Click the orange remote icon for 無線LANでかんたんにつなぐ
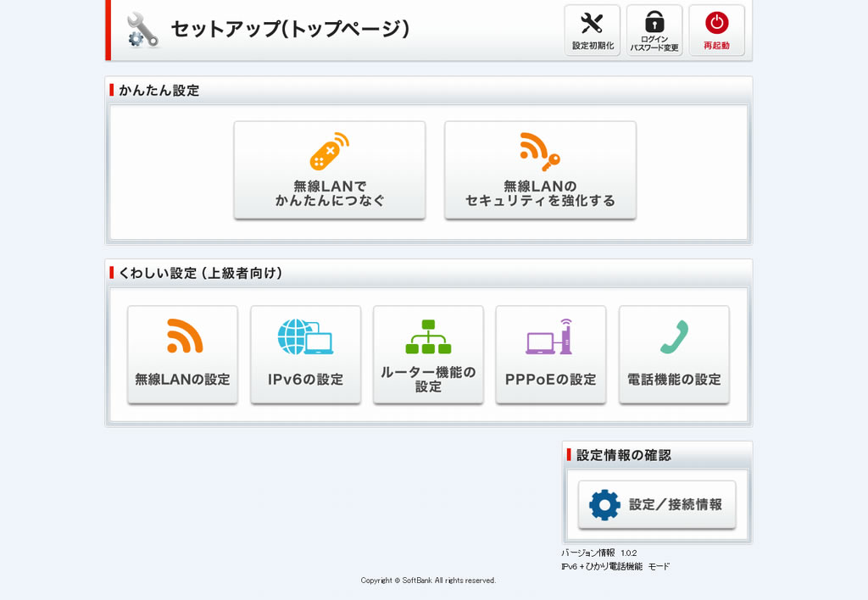 click(x=329, y=152)
